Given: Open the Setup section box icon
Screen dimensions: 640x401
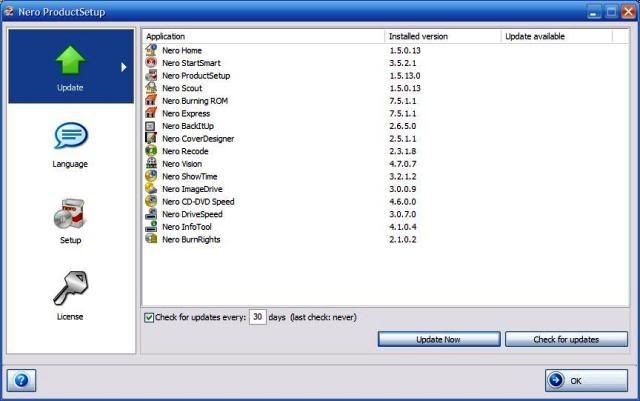Looking at the screenshot, I should point(70,214).
